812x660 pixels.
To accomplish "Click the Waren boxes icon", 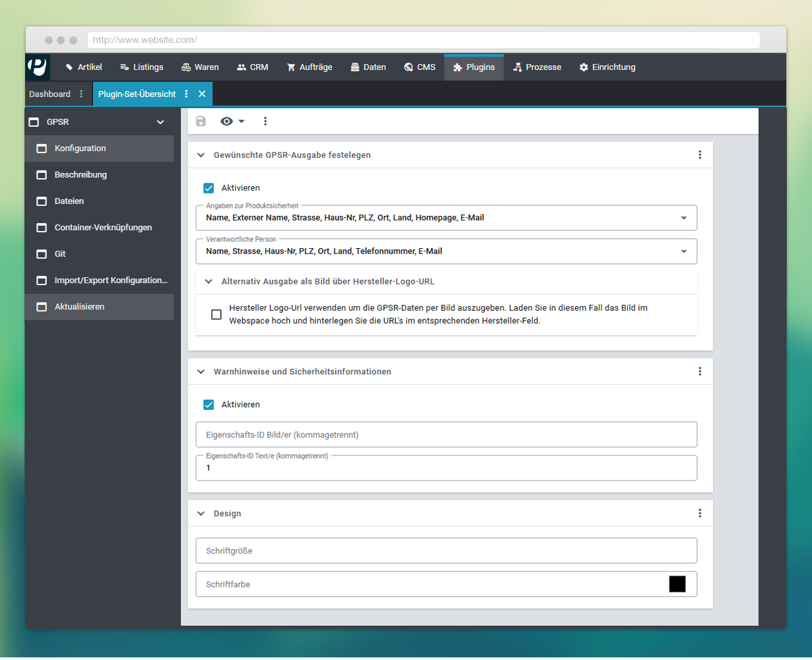I will point(186,67).
